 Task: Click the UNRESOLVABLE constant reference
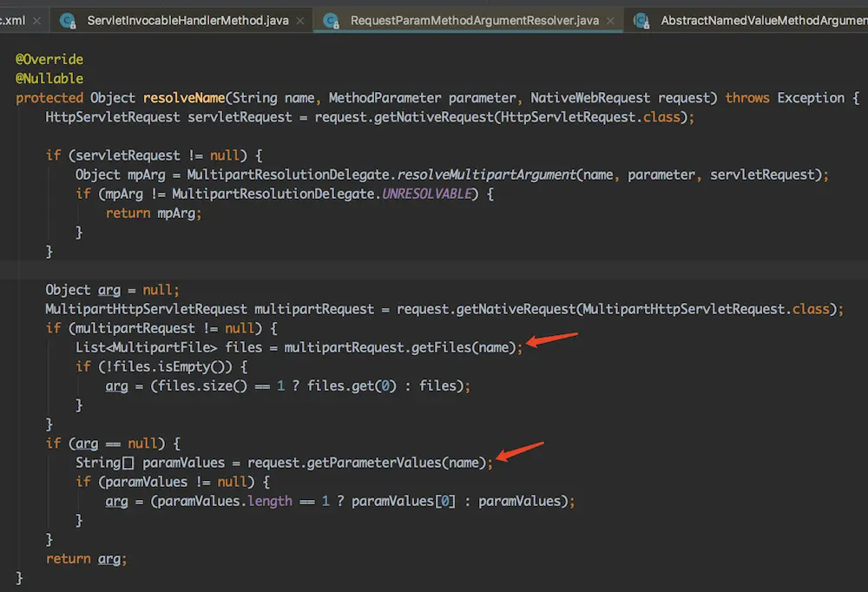coord(429,194)
